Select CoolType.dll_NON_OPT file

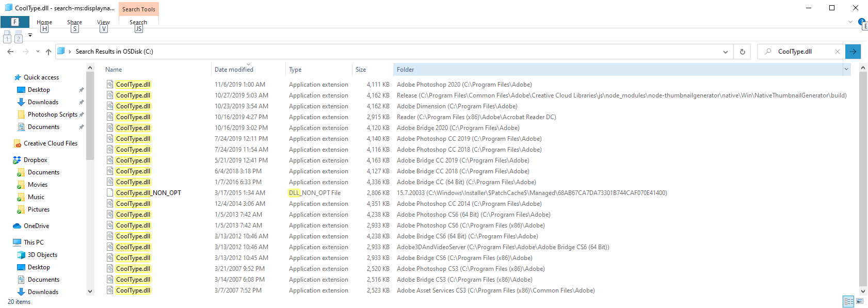(x=149, y=193)
